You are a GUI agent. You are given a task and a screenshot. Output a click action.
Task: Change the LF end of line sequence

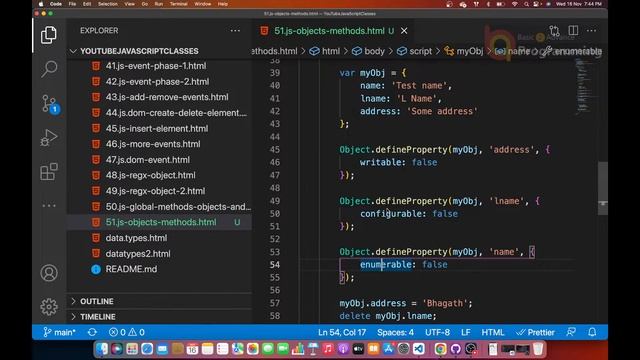(x=466, y=332)
